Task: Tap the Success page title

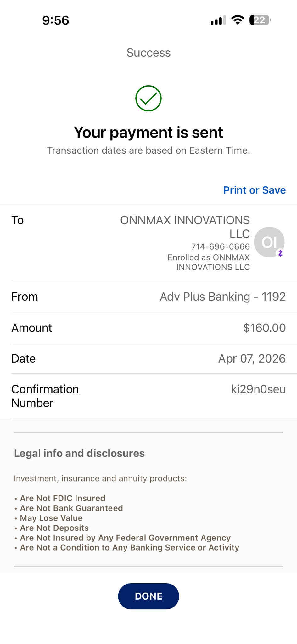Action: click(148, 53)
